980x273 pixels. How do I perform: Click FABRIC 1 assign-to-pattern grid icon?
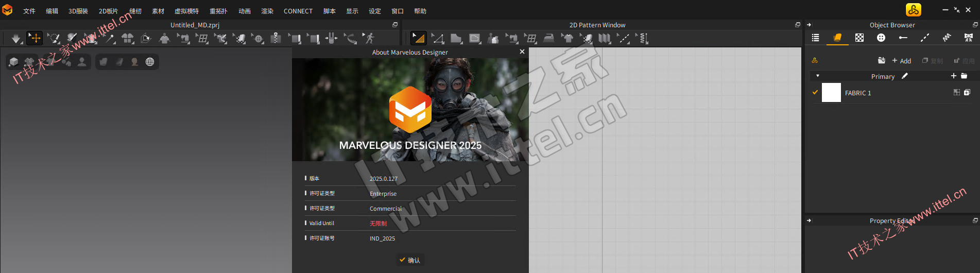pos(957,93)
